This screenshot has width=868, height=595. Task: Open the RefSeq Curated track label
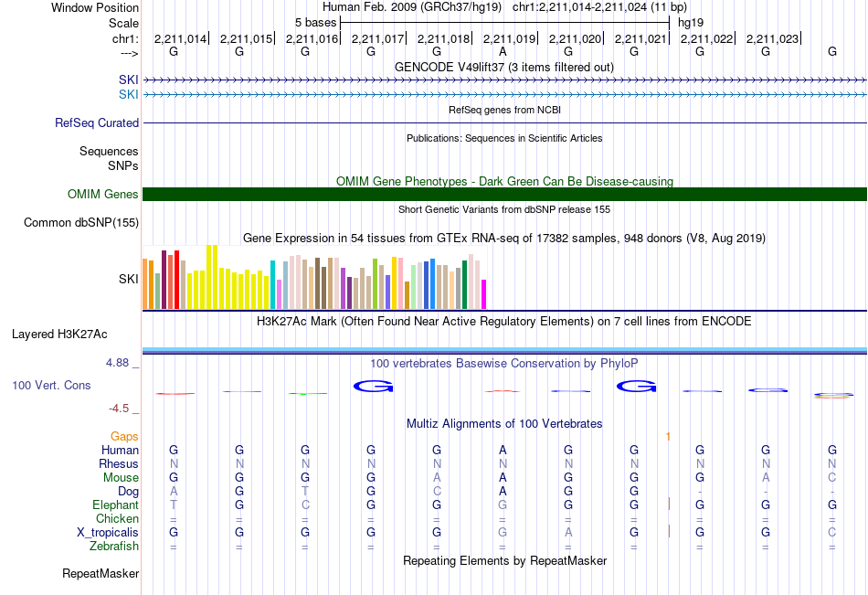pos(96,123)
